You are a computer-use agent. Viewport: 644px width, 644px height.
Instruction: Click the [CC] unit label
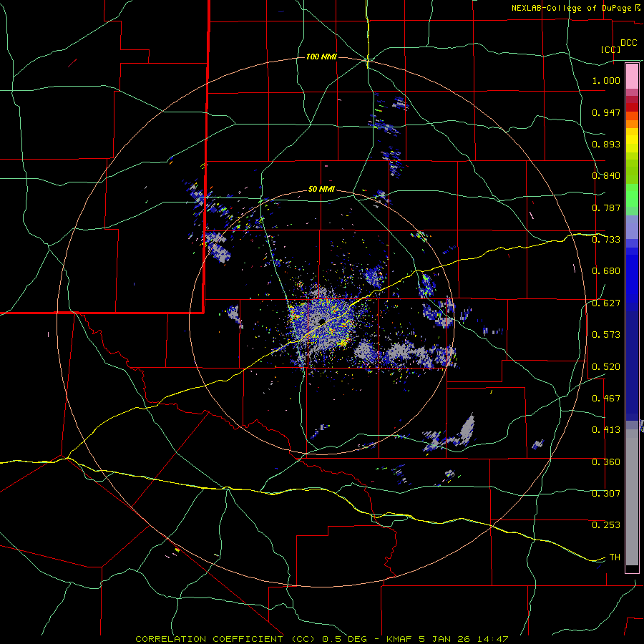(611, 49)
